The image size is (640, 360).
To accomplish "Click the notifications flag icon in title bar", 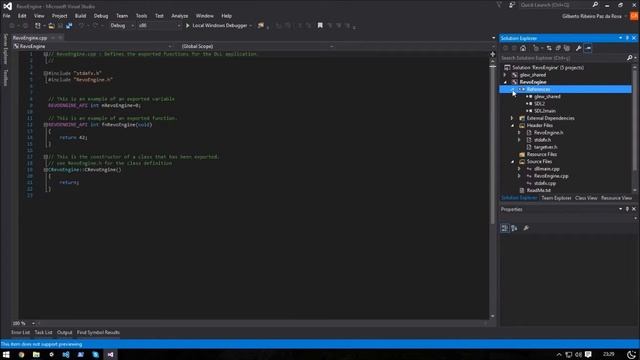I will [x=499, y=5].
